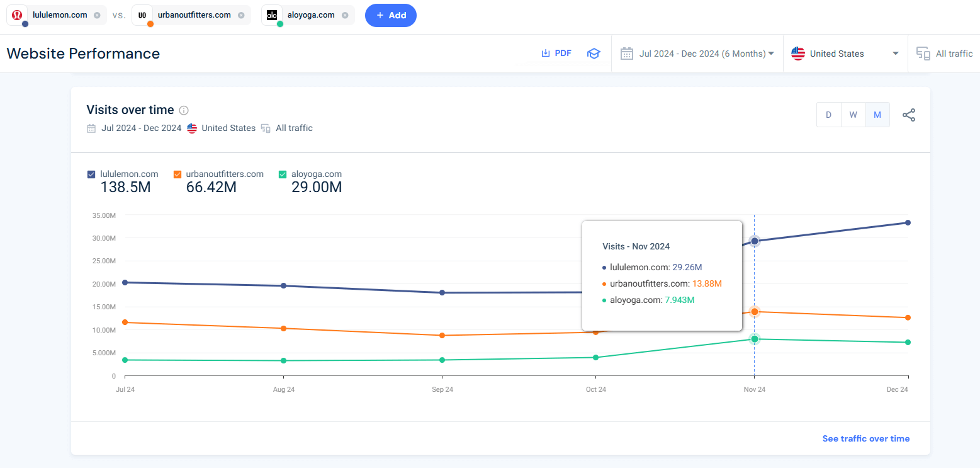Uncheck the urbanoutfitters.com series checkbox
Image resolution: width=980 pixels, height=468 pixels.
click(177, 174)
